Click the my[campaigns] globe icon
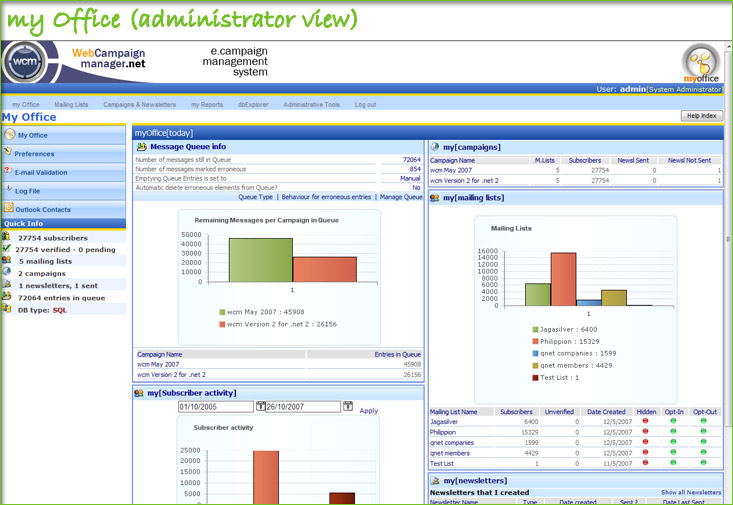This screenshot has height=505, width=733. [x=435, y=147]
